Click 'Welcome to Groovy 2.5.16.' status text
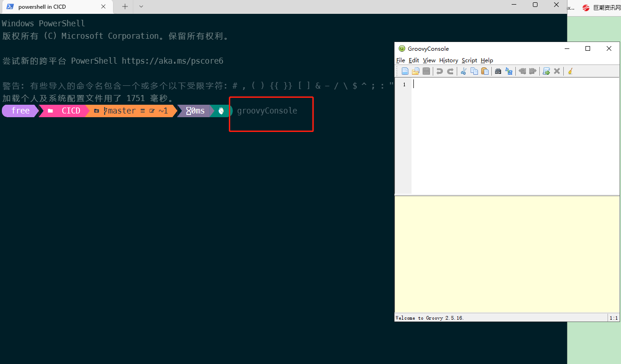The width and height of the screenshot is (621, 364). point(430,318)
